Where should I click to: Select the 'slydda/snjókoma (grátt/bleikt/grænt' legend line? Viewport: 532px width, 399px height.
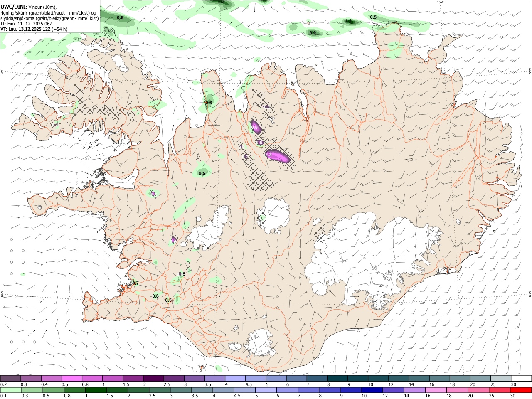49,18
